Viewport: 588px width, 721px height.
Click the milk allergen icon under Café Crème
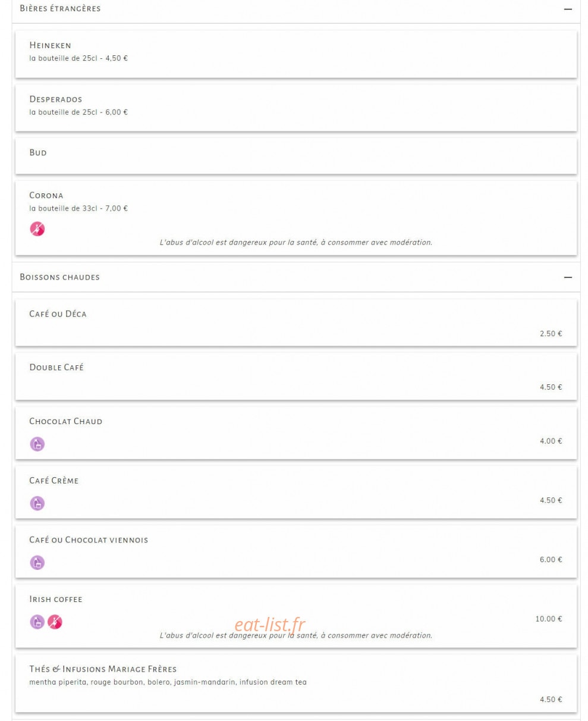[37, 503]
